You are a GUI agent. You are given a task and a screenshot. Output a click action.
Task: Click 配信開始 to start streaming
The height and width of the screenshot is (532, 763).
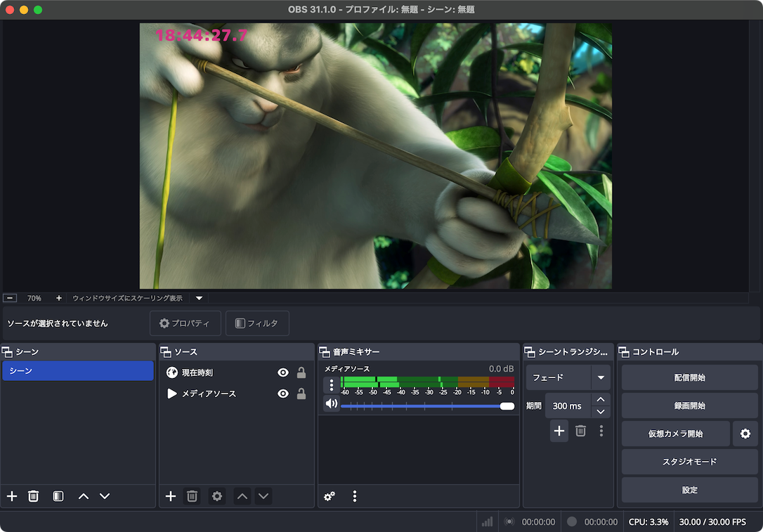pos(689,377)
